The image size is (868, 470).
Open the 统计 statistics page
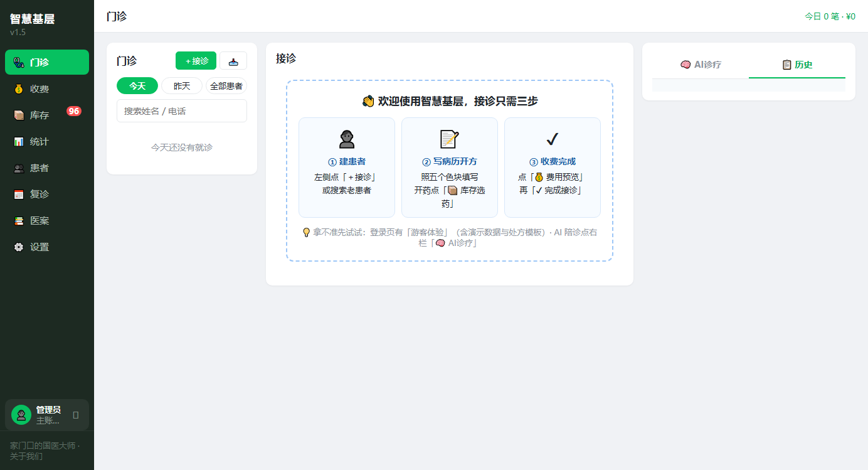47,141
